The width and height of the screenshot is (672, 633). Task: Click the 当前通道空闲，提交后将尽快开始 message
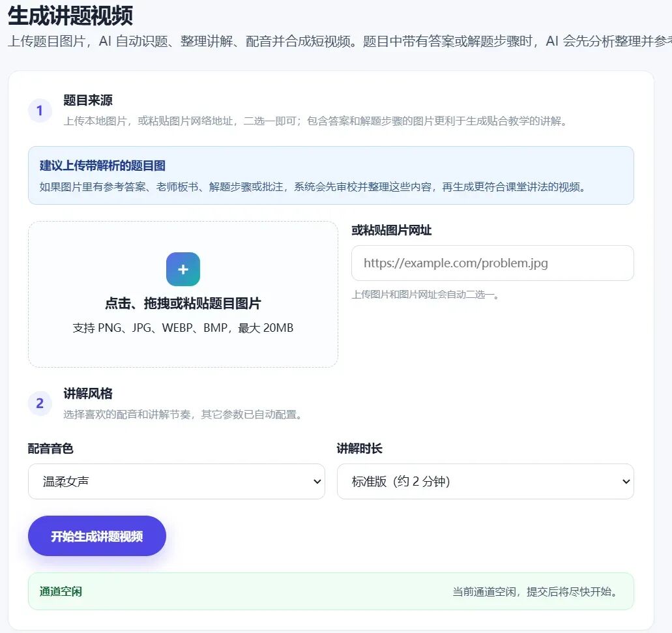coord(536,591)
